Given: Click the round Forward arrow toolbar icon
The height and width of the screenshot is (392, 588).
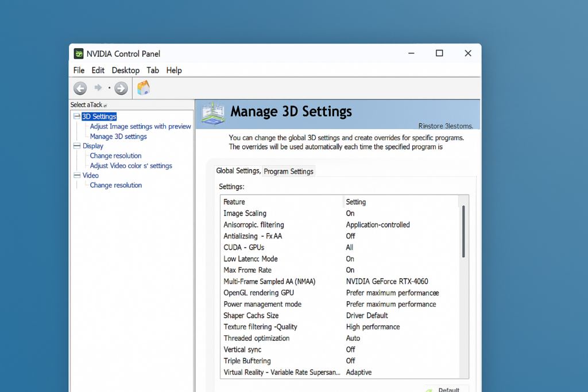Looking at the screenshot, I should tap(121, 88).
